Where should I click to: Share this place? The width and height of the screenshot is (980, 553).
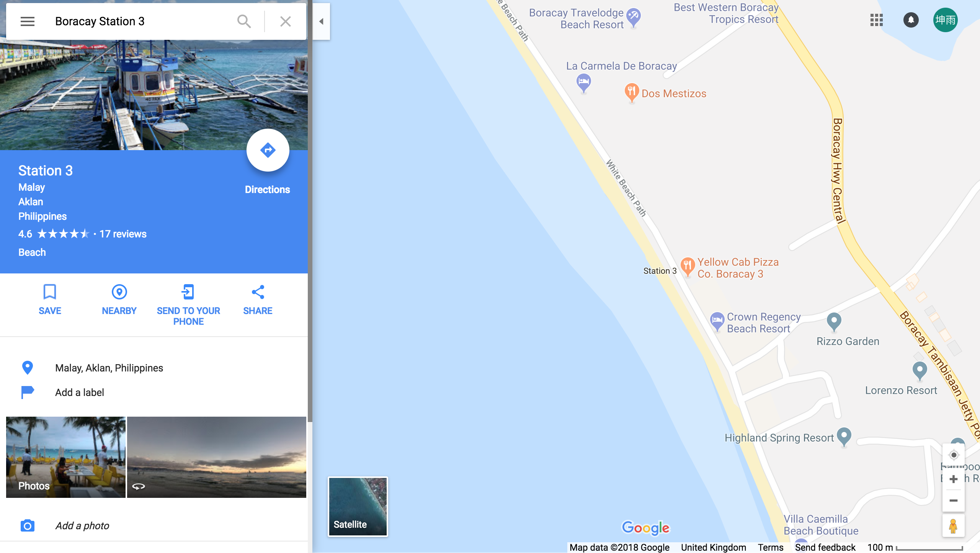(258, 299)
